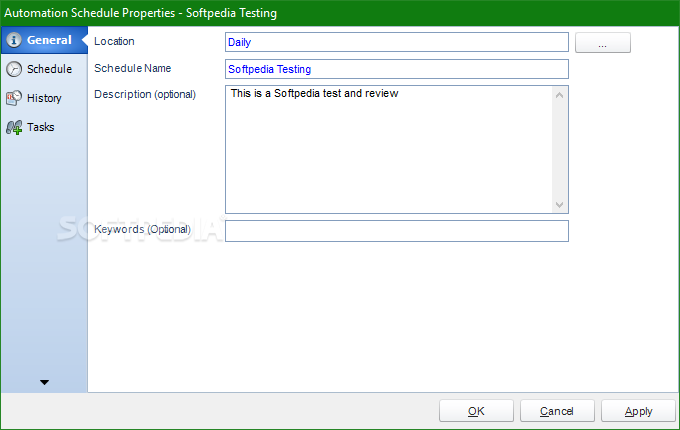Click the General info icon

pos(14,40)
